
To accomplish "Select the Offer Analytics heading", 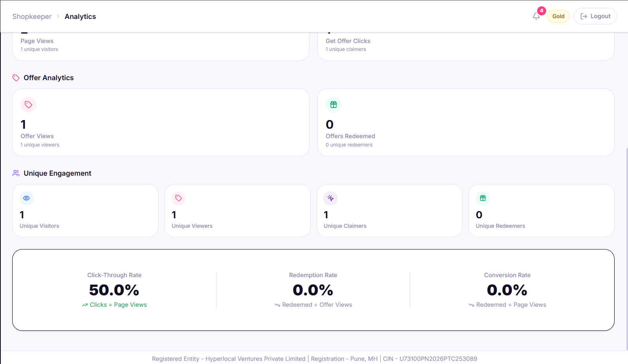I will pyautogui.click(x=49, y=78).
